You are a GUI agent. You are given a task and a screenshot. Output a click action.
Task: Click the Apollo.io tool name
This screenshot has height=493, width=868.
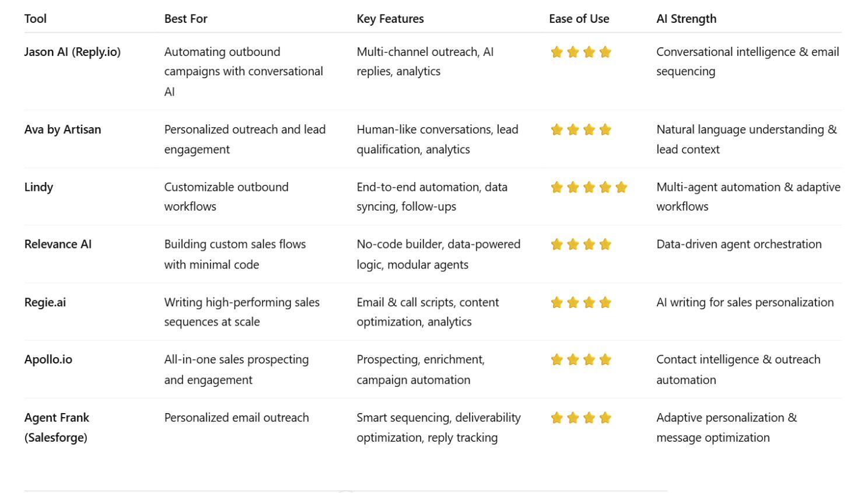[x=48, y=360]
